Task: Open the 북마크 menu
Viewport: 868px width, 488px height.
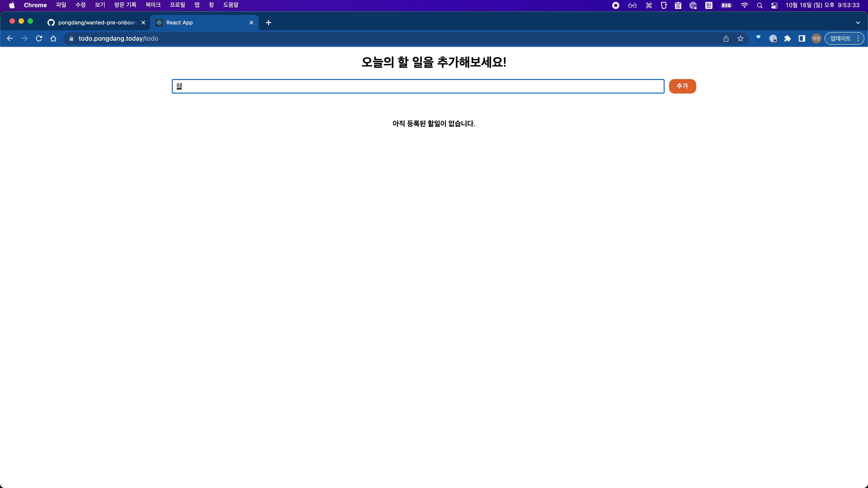Action: [153, 5]
